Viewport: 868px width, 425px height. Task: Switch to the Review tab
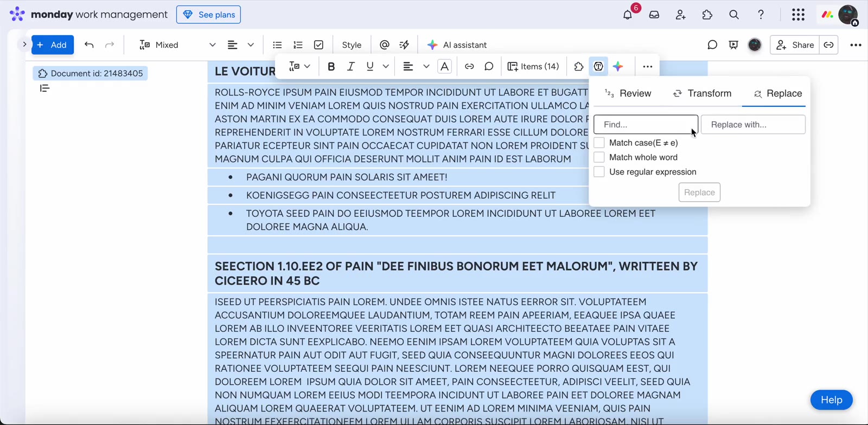click(628, 93)
